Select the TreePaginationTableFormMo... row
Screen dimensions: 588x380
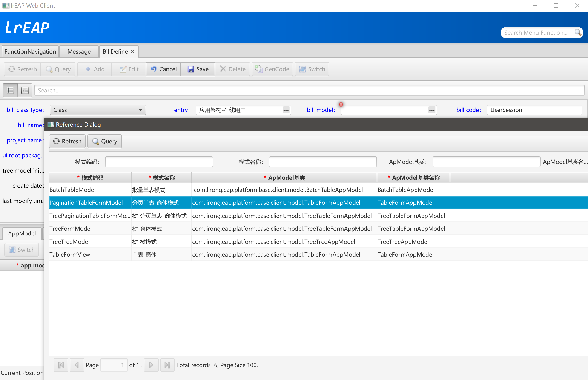(318, 216)
